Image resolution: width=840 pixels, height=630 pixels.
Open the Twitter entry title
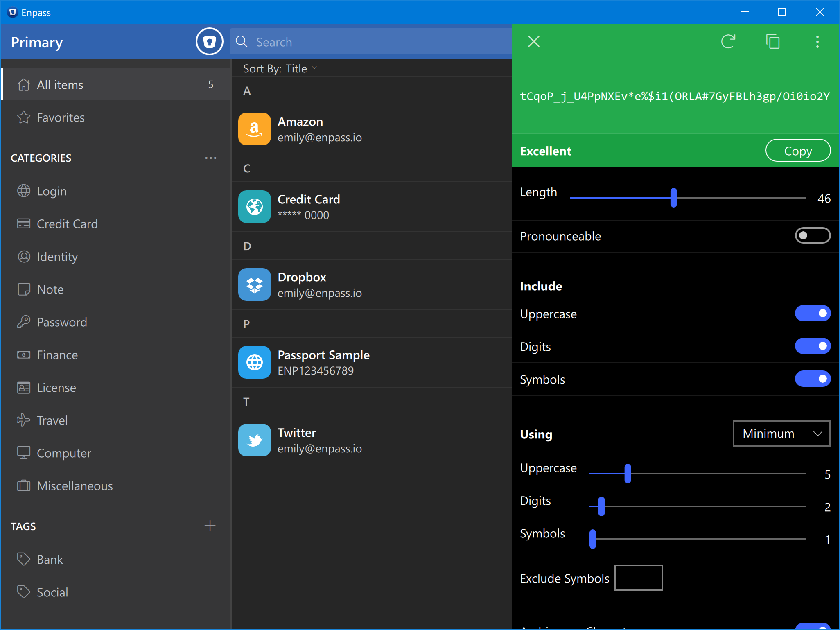pyautogui.click(x=297, y=433)
